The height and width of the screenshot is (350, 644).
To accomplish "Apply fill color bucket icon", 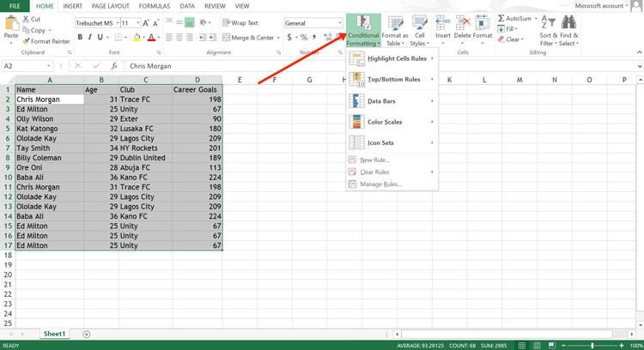I will (x=137, y=38).
